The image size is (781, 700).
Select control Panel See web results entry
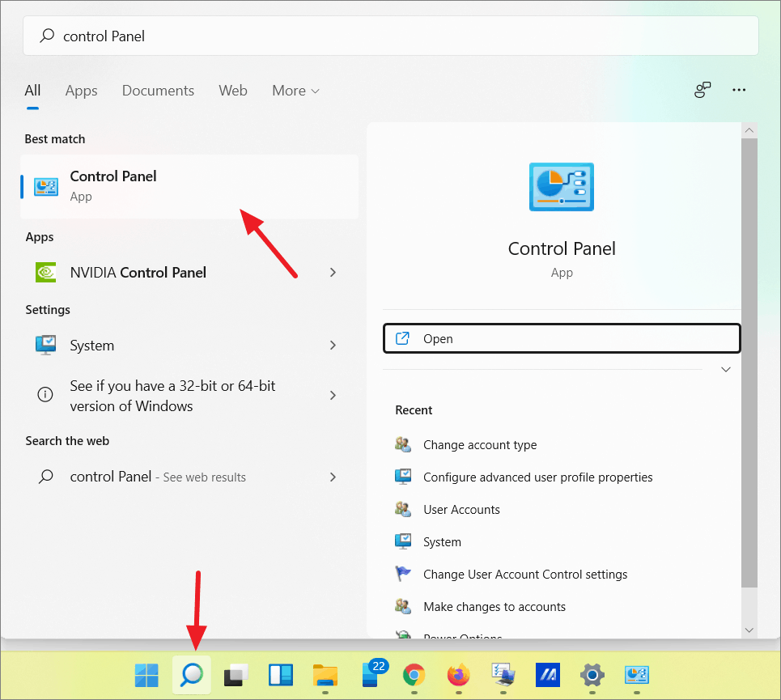pyautogui.click(x=189, y=477)
